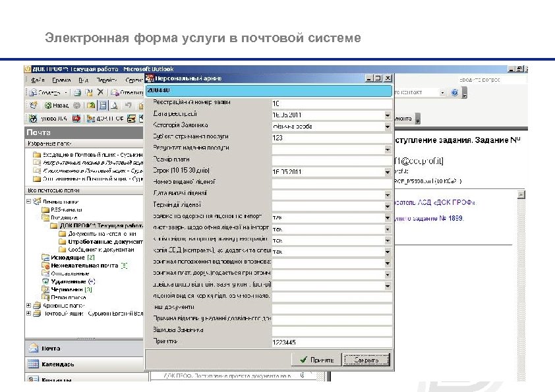Open the Категорія Заявника dropdown
The image size is (555, 392).
[388, 126]
